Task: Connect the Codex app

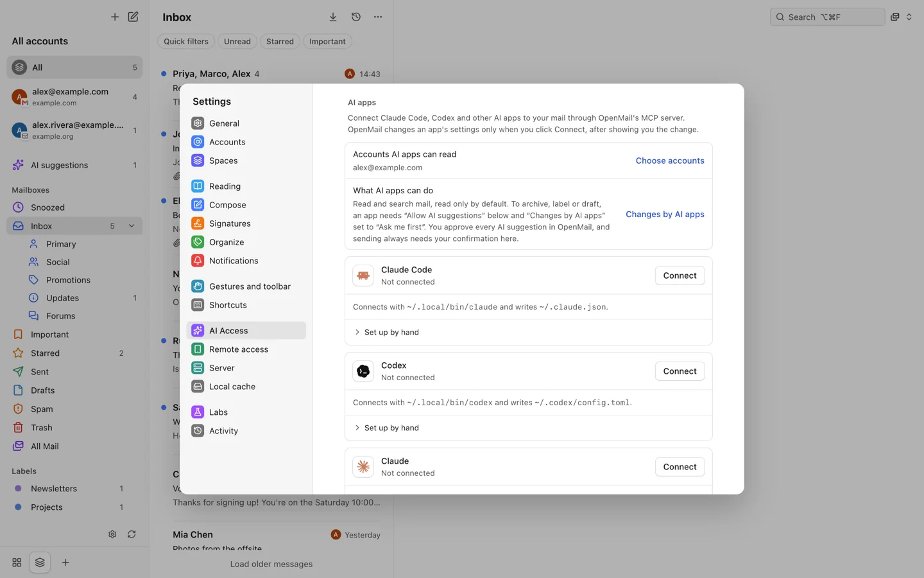Action: click(x=680, y=371)
